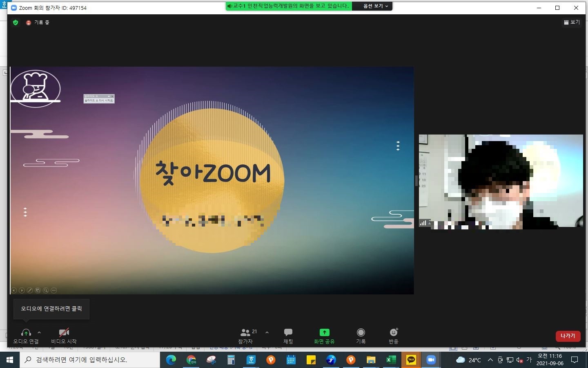Click the previous slide arrow in shared slideshow
This screenshot has width=588, height=368.
coord(14,290)
